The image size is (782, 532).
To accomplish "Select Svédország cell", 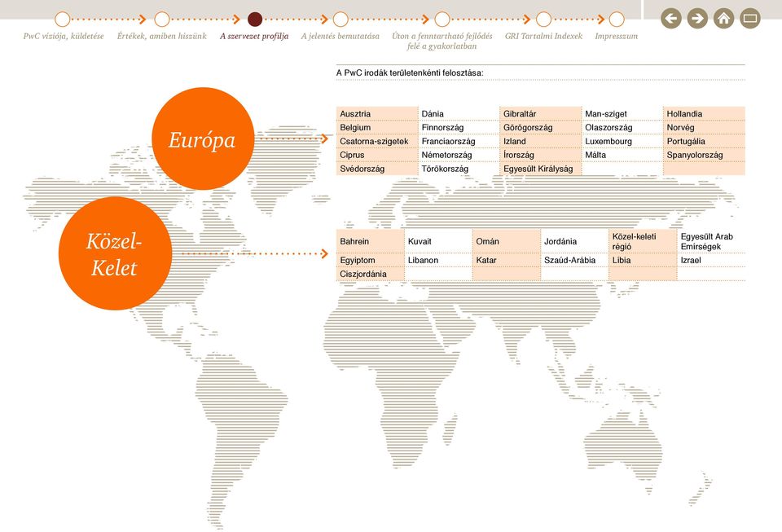I will tap(377, 169).
